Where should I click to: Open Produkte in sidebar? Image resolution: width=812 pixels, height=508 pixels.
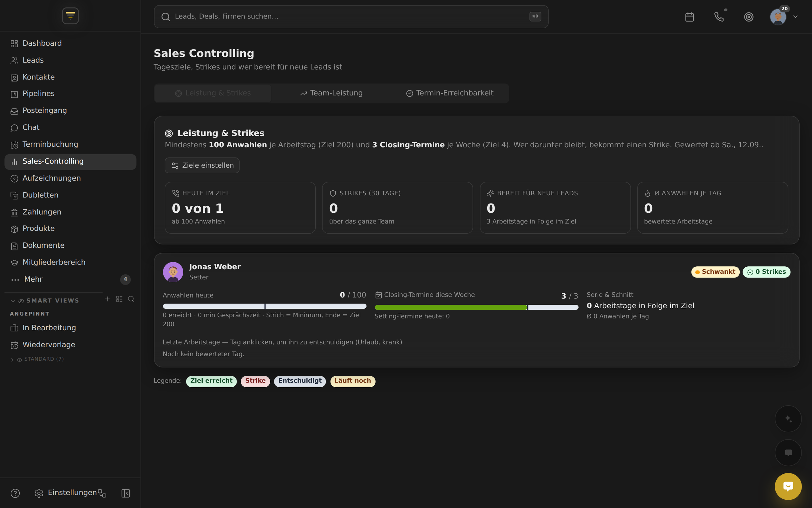[x=70, y=229]
